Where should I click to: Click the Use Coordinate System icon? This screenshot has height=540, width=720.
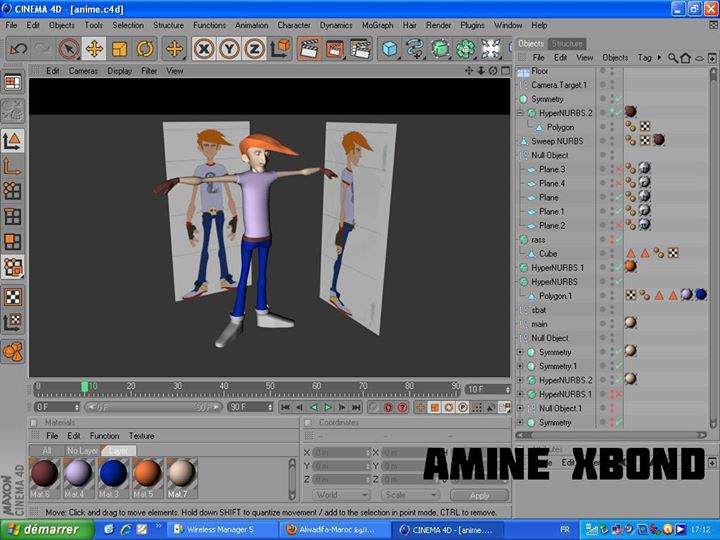tap(281, 48)
